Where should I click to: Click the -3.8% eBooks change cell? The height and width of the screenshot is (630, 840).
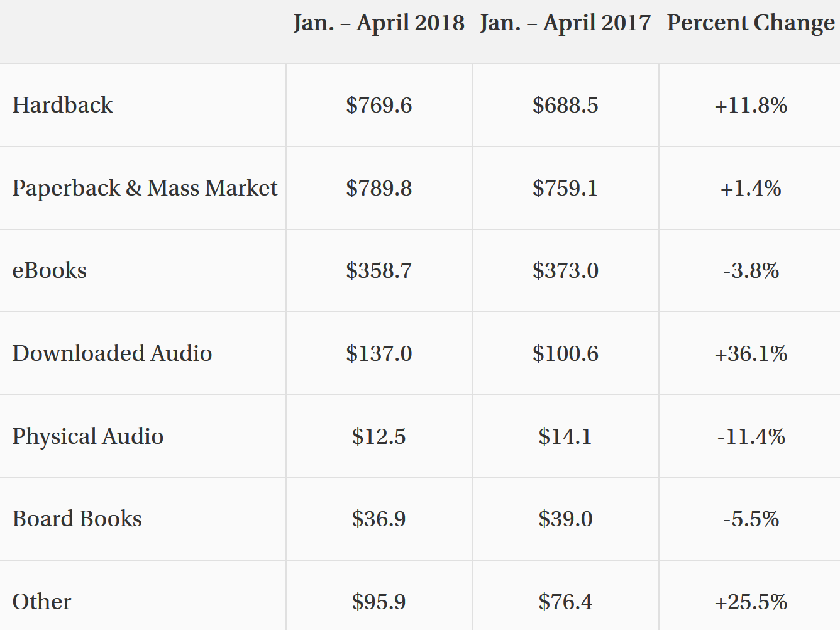coord(751,270)
